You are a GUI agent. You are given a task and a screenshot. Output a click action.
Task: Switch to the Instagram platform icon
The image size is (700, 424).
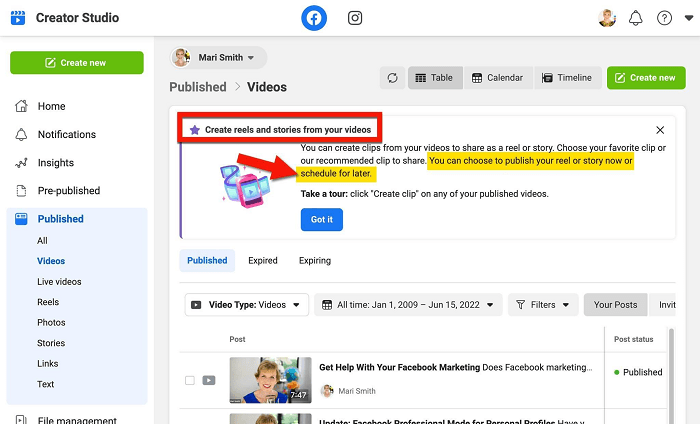coord(355,18)
